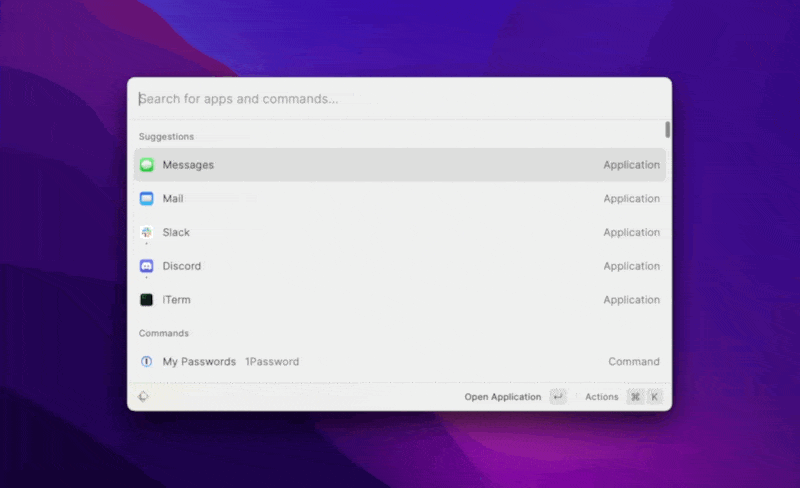
Task: Click the Messages app icon
Action: 146,165
